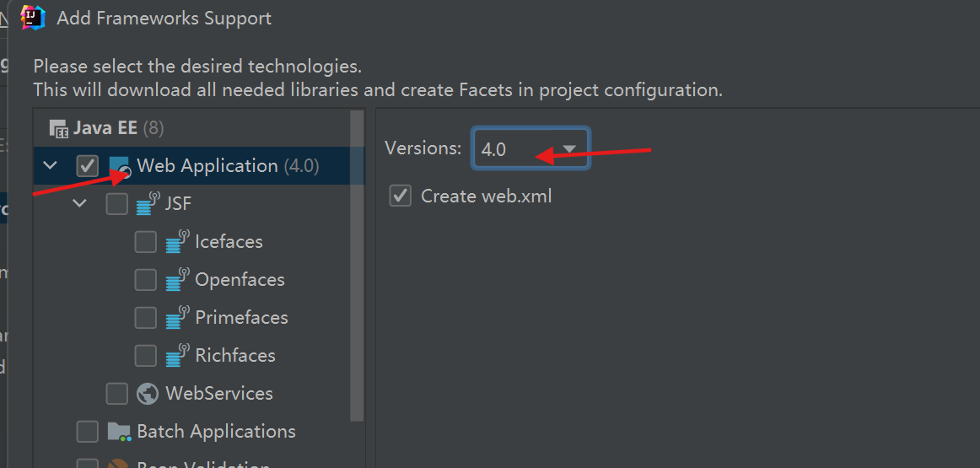Collapse the Web Application tree node
The image size is (980, 468).
[x=51, y=166]
